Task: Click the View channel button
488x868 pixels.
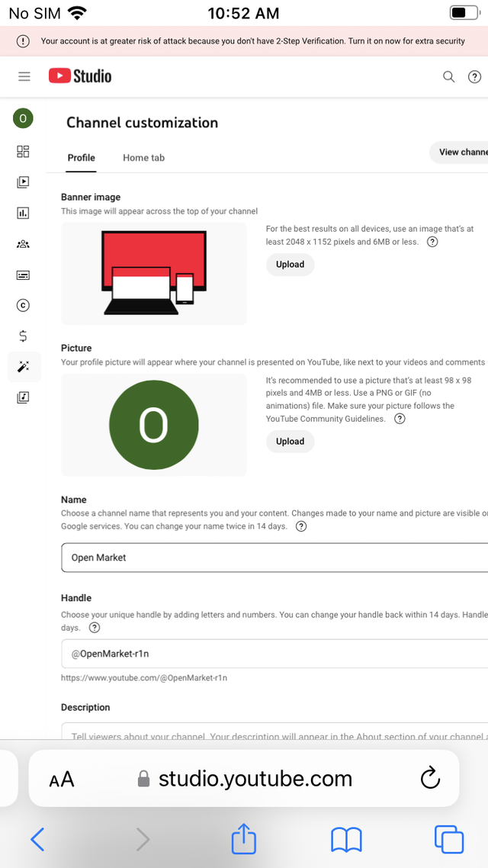Action: pyautogui.click(x=459, y=153)
